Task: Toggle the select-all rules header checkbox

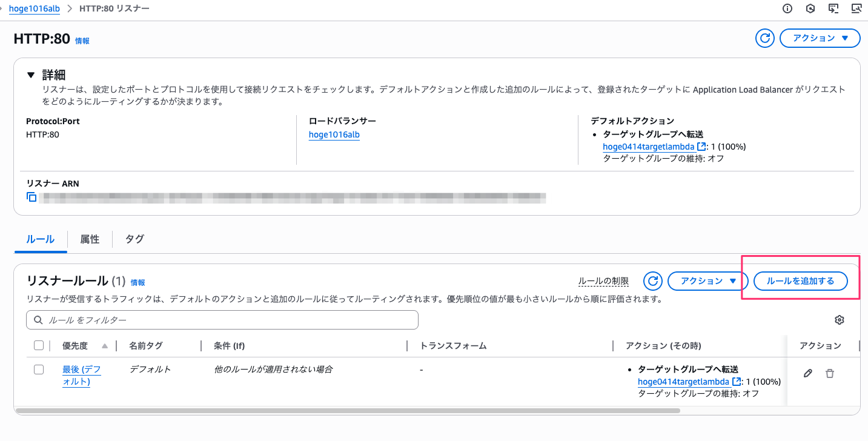Action: point(39,345)
